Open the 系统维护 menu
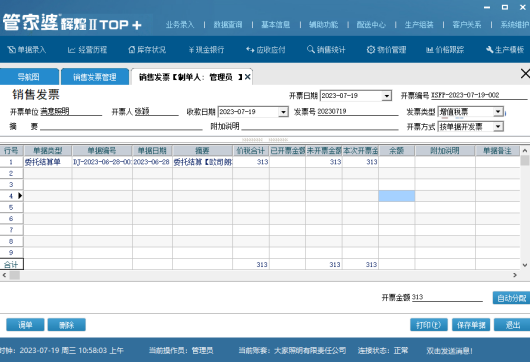This screenshot has height=362, width=530. [x=515, y=25]
